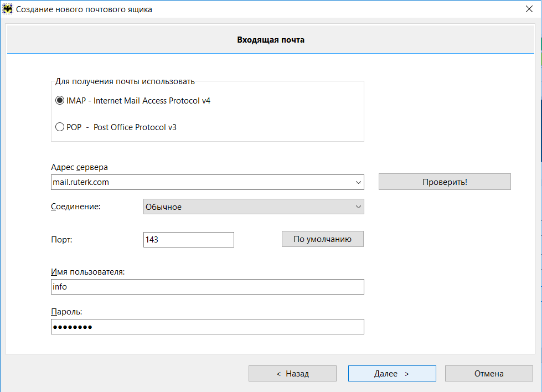542x392 pixels.
Task: Open the Соединение dropdown showing Обычное
Action: [253, 207]
